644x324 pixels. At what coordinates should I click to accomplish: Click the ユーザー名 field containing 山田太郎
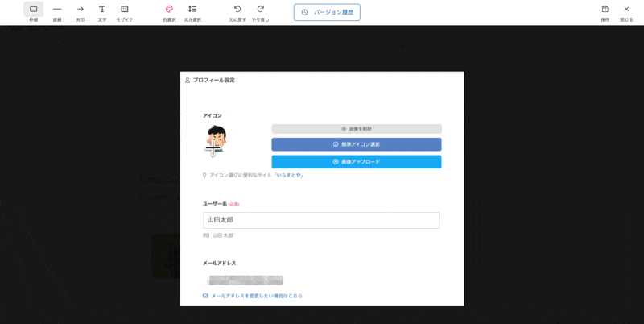321,220
